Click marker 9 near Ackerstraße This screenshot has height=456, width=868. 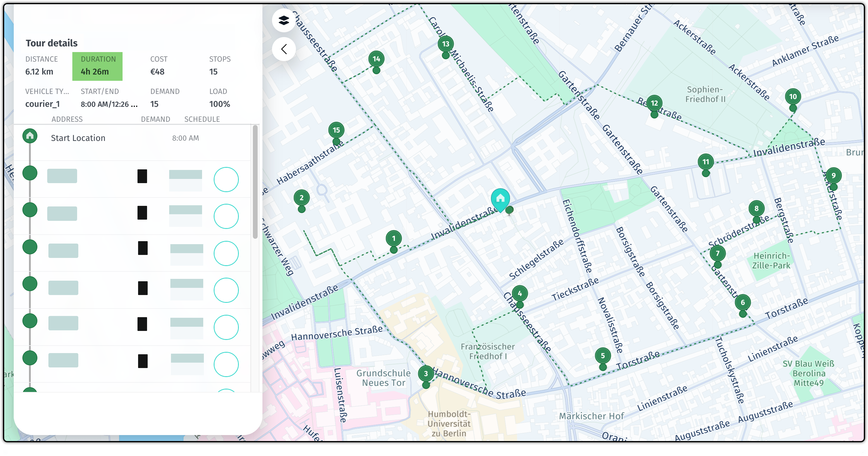pyautogui.click(x=833, y=175)
